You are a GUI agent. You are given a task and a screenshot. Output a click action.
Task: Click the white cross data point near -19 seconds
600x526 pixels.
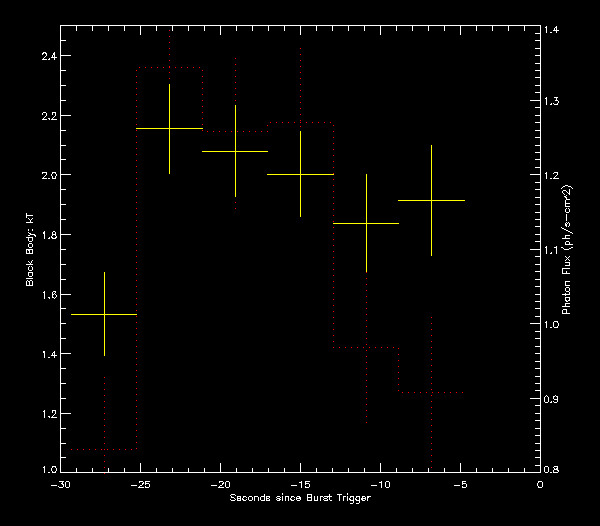[235, 151]
